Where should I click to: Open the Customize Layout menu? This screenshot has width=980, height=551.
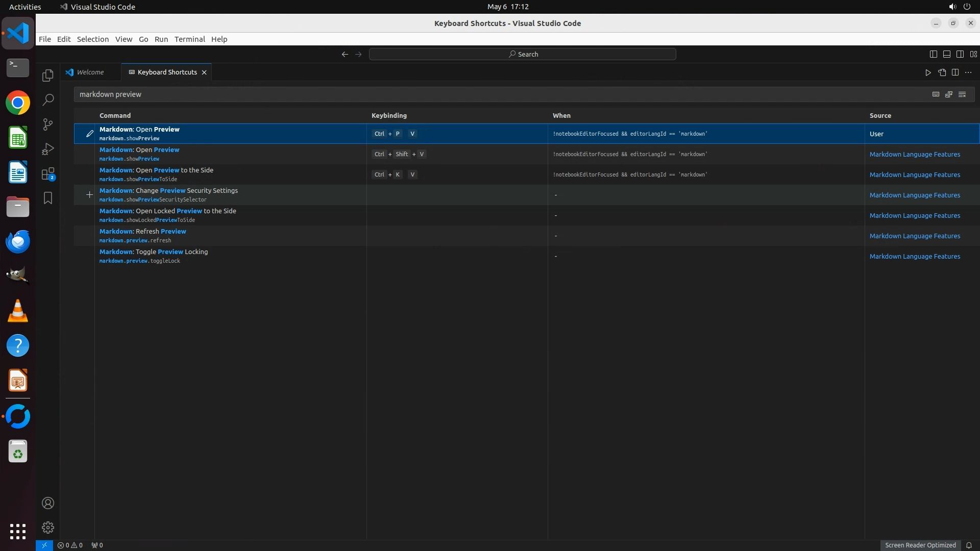[973, 54]
